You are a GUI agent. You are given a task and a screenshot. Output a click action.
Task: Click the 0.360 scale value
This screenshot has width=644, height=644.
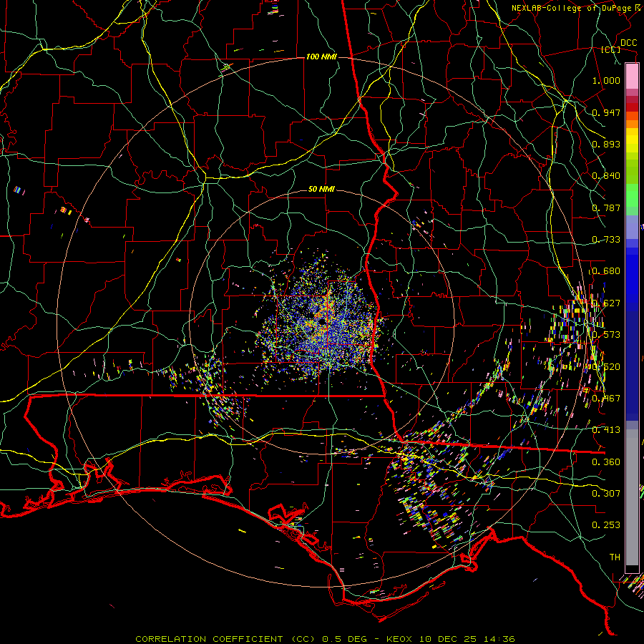(606, 462)
